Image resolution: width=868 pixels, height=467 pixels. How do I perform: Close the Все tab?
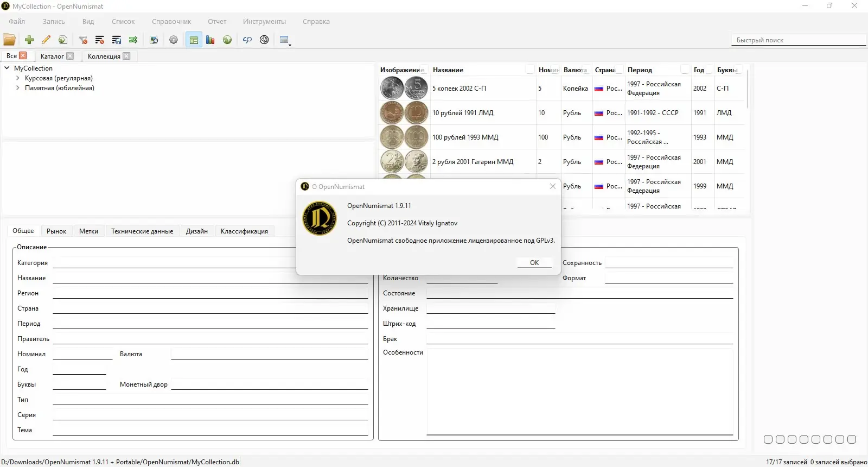coord(23,55)
